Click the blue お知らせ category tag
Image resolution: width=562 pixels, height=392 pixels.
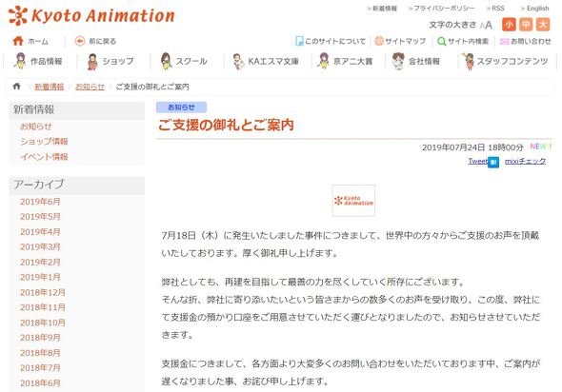coord(181,108)
